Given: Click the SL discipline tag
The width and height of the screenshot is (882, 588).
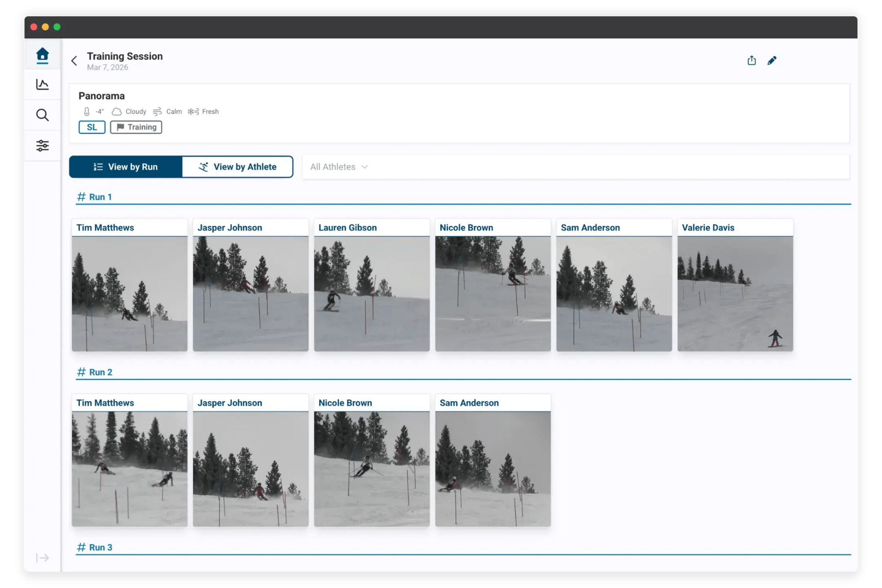Looking at the screenshot, I should point(92,127).
